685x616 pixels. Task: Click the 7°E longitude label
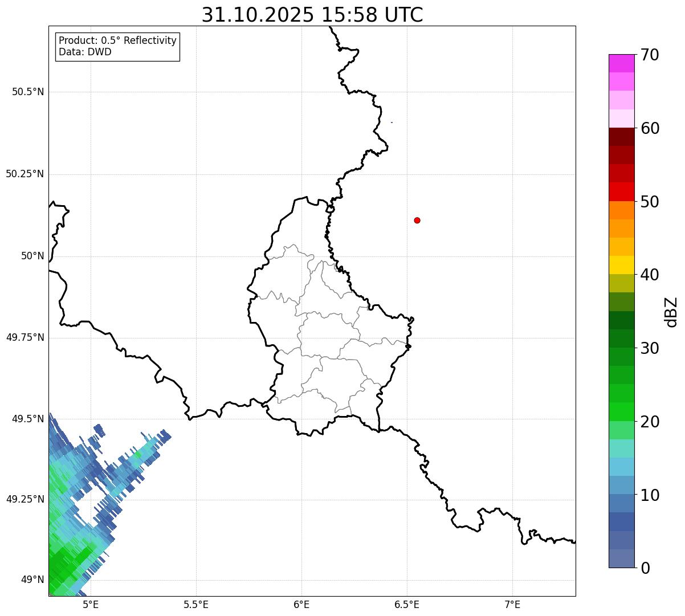pyautogui.click(x=512, y=605)
